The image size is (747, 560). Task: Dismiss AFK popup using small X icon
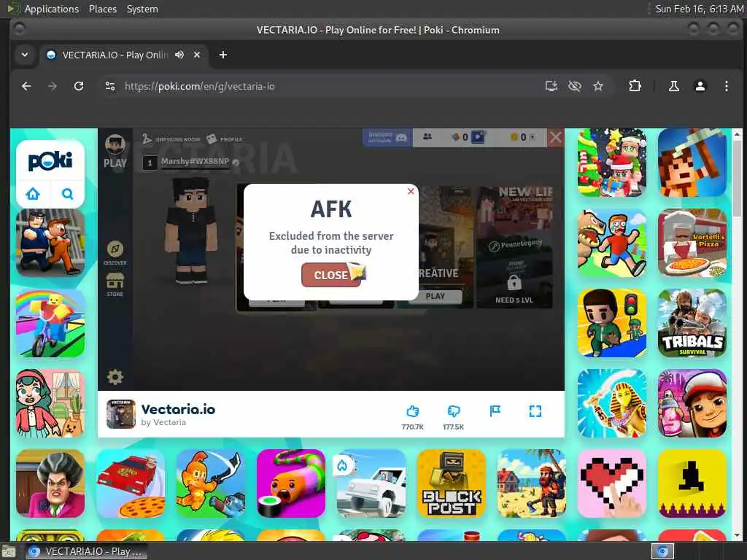coord(411,192)
